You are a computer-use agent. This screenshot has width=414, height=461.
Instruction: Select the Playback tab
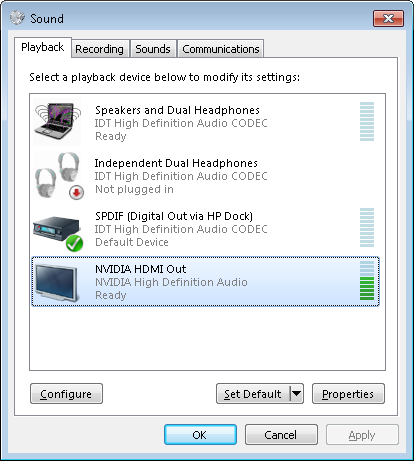(43, 47)
